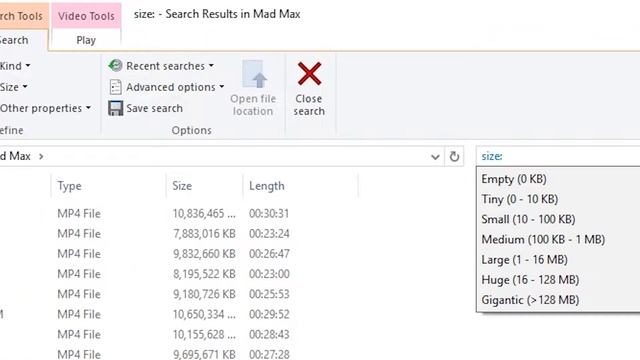The image size is (640, 360).
Task: Select the 8,195,522 KB file row
Action: [179, 274]
